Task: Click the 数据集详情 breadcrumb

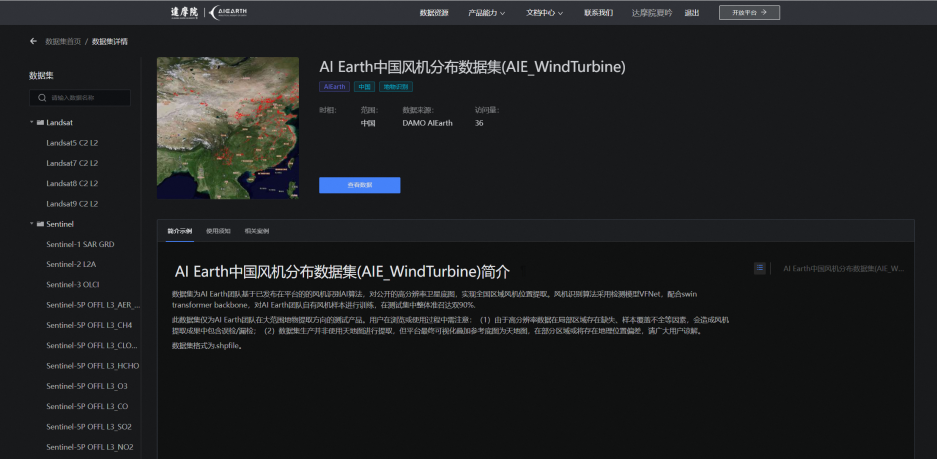Action: (109, 41)
